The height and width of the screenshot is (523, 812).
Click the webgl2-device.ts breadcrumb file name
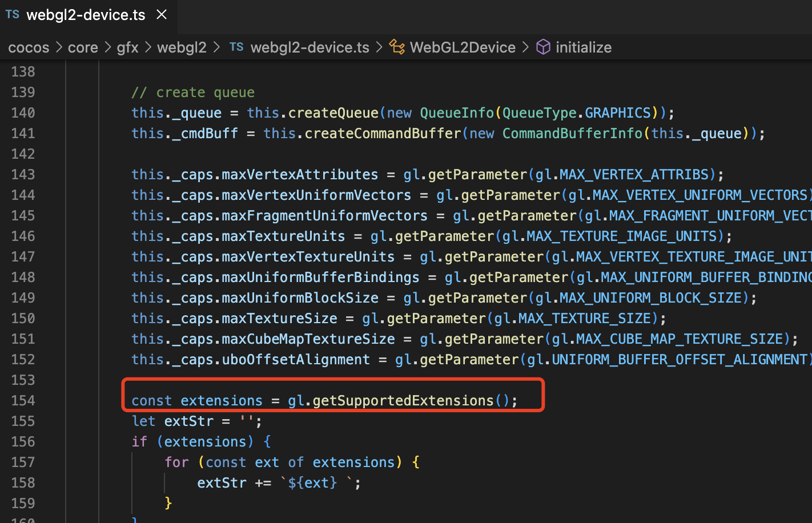point(309,47)
